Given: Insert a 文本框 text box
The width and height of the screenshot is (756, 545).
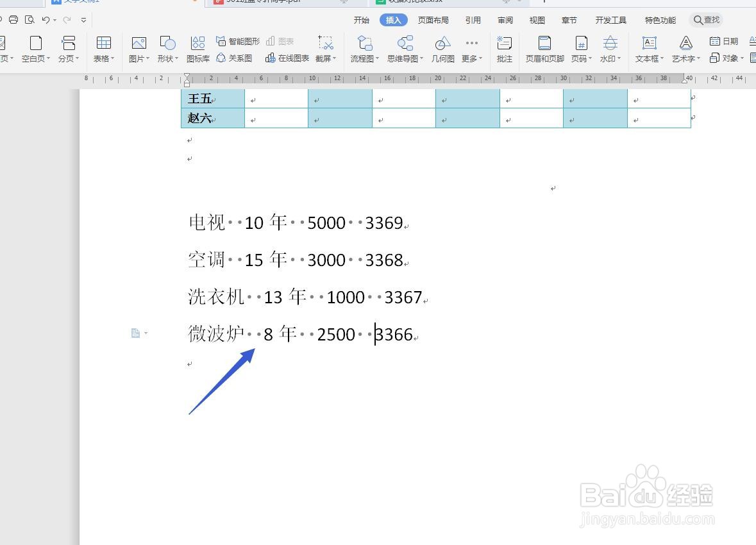Looking at the screenshot, I should click(x=650, y=49).
